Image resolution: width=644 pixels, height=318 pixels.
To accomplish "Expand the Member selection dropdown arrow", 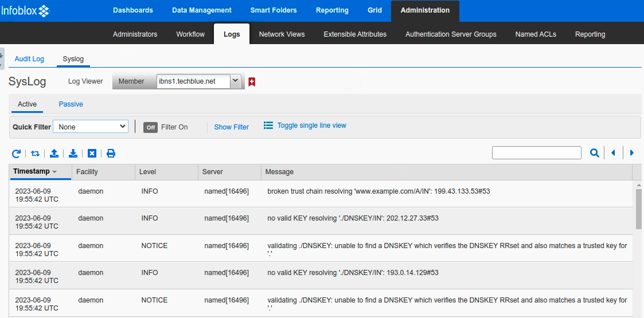I will (x=235, y=81).
